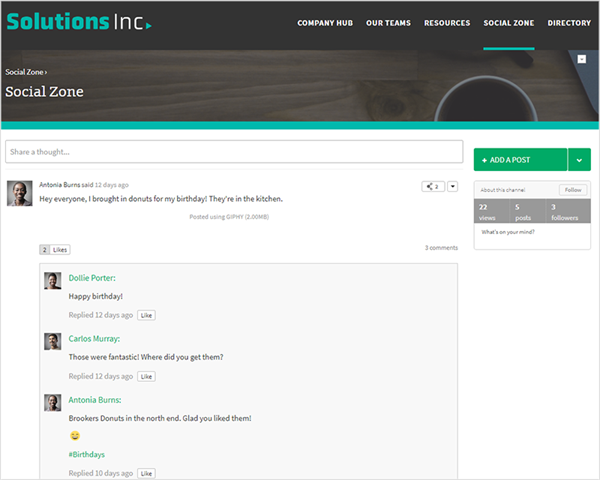
Task: Click Antonia Burns' avatar beside her reply
Action: [x=53, y=402]
